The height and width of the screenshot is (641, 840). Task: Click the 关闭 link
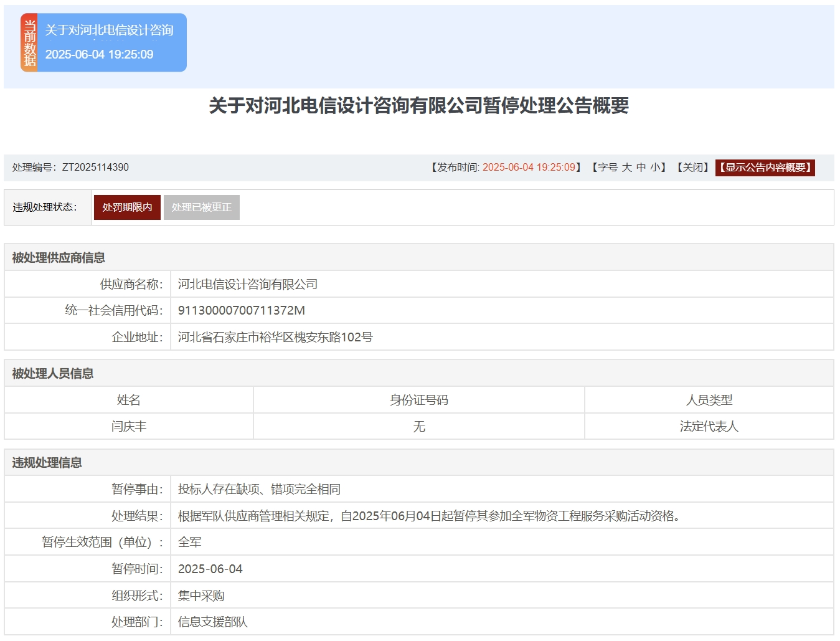click(694, 168)
